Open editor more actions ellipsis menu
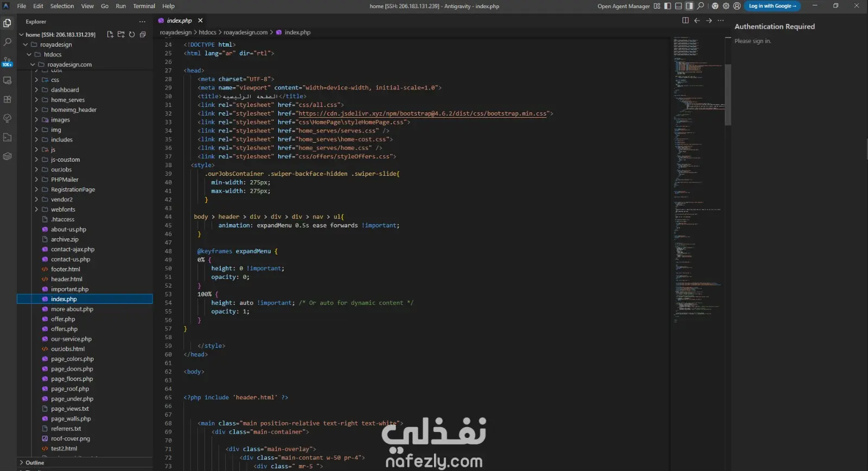This screenshot has height=471, width=868. [720, 21]
